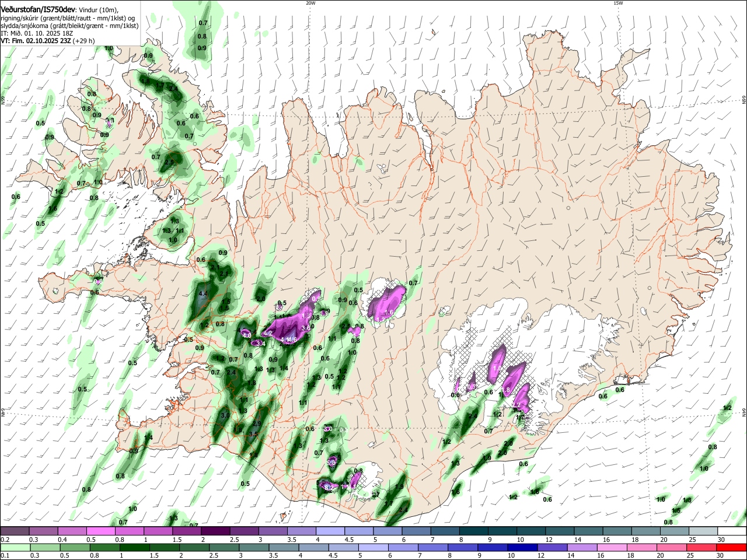Screen dimensions: 747x560
Task: Choose the rain-scale swatch between 20 and 25
Action: point(672,547)
